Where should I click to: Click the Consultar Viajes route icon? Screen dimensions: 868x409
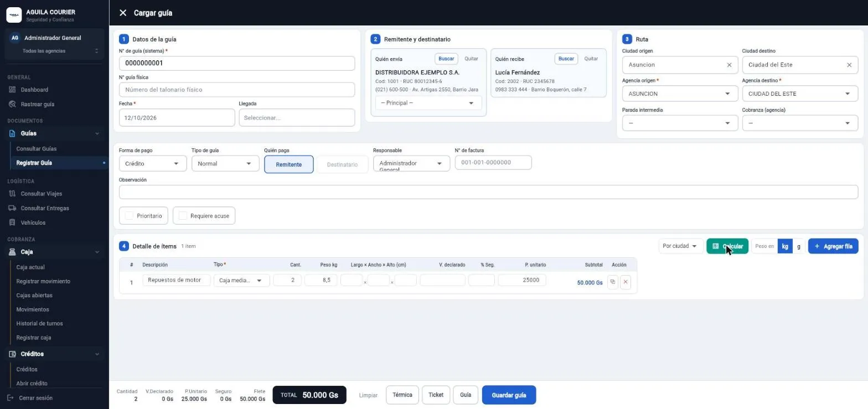(12, 194)
